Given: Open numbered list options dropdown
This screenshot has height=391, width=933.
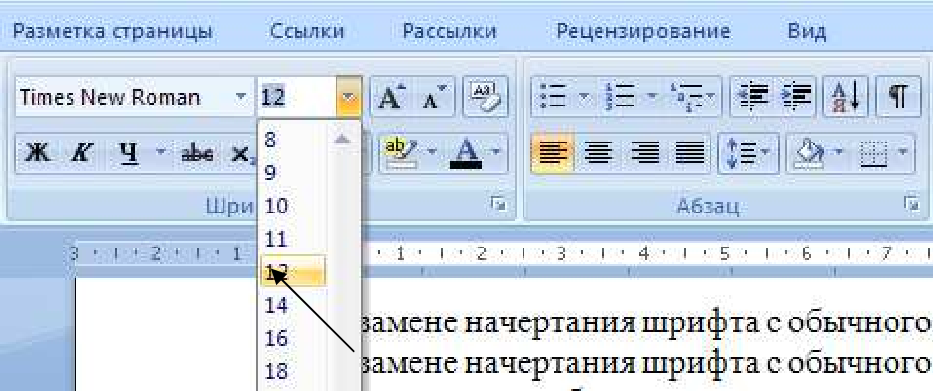Looking at the screenshot, I should tap(652, 95).
